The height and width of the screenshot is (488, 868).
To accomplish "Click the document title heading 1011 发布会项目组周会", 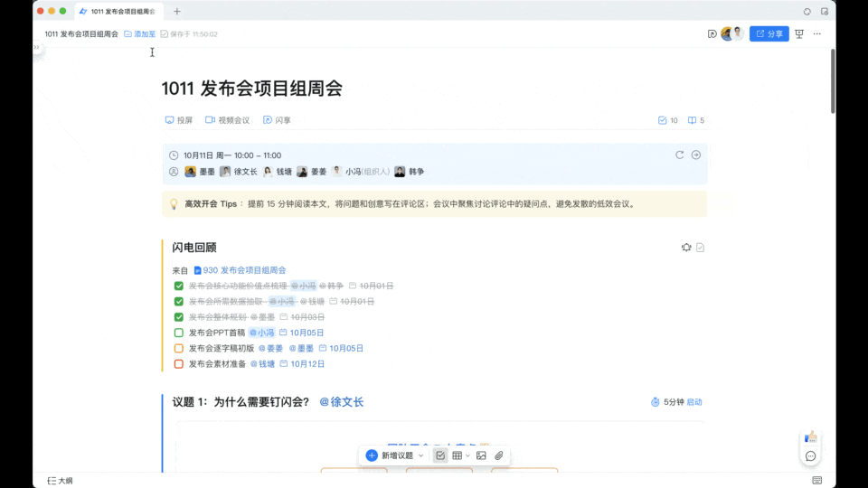I will click(x=252, y=89).
